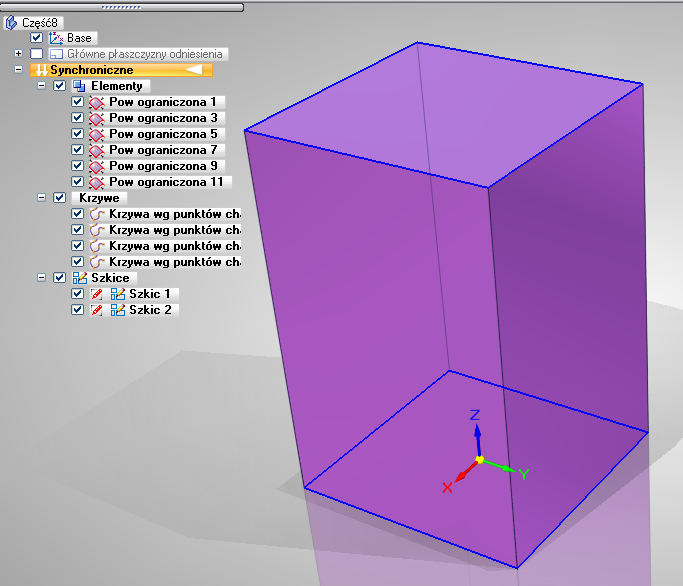The image size is (683, 586).
Task: Uncheck the first Krzywa wg punktów checkbox
Action: (x=78, y=213)
